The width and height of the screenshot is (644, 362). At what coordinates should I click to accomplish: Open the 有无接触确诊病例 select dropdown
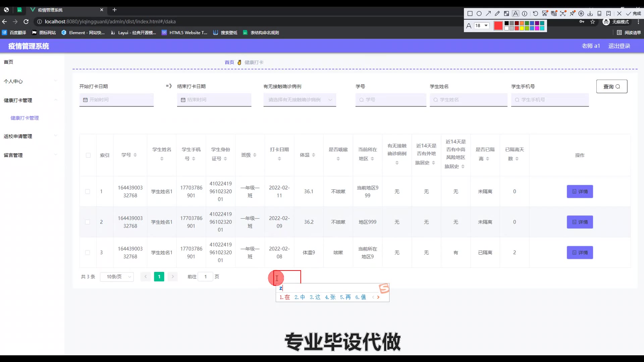pyautogui.click(x=300, y=100)
